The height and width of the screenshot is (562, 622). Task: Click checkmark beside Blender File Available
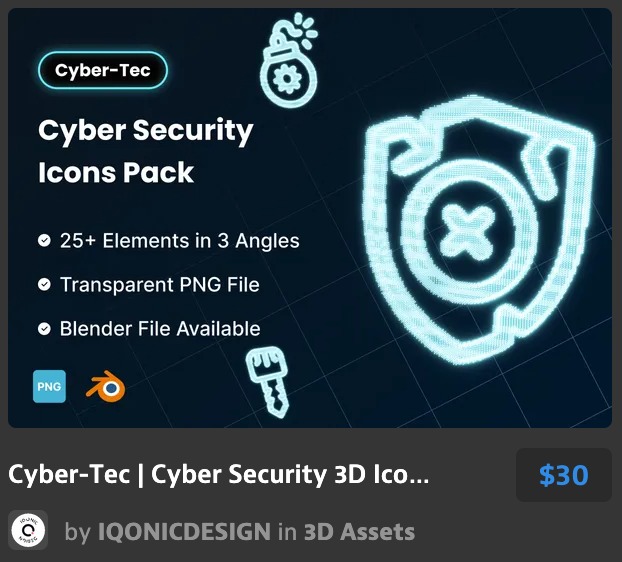click(44, 328)
